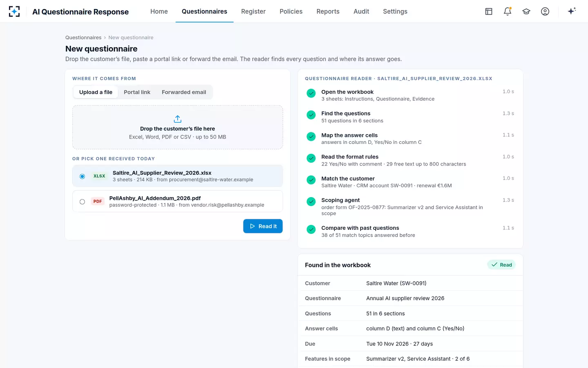Viewport: 588px width, 368px height.
Task: Click the green check beside Read the format rules
Action: point(311,158)
